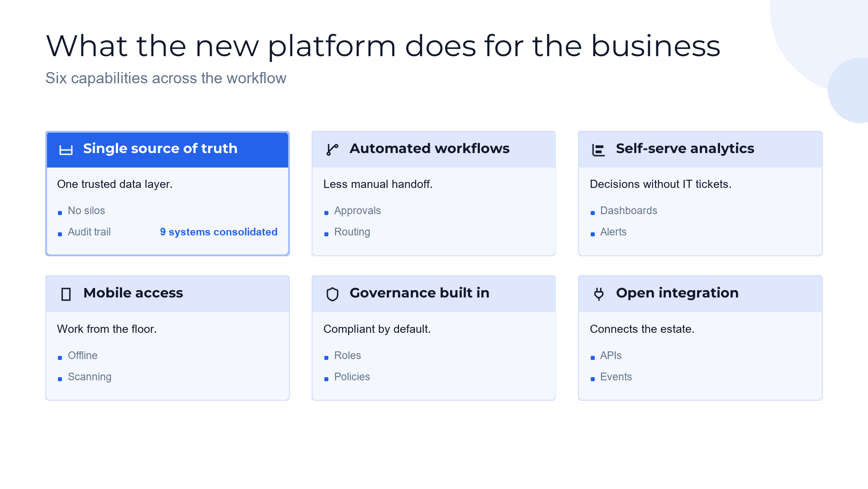Click the Mobile access phone icon
Viewport: 868px width, 489px height.
pyautogui.click(x=66, y=294)
